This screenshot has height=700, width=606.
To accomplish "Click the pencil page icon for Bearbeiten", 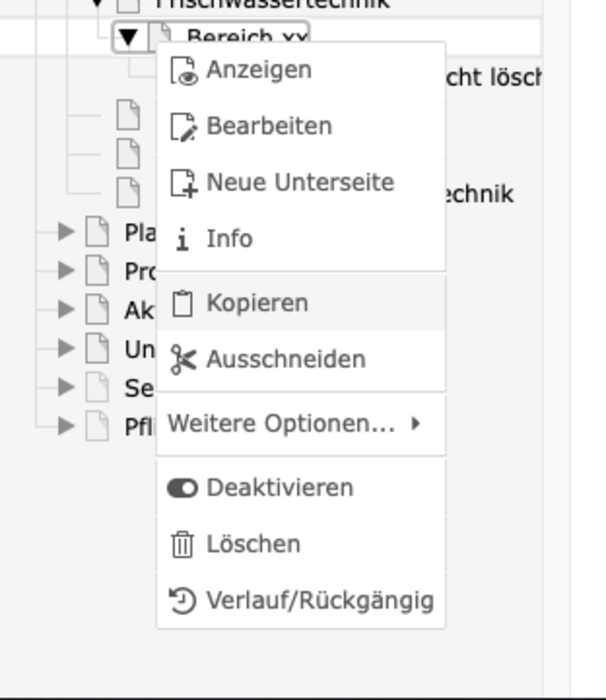I will [183, 127].
